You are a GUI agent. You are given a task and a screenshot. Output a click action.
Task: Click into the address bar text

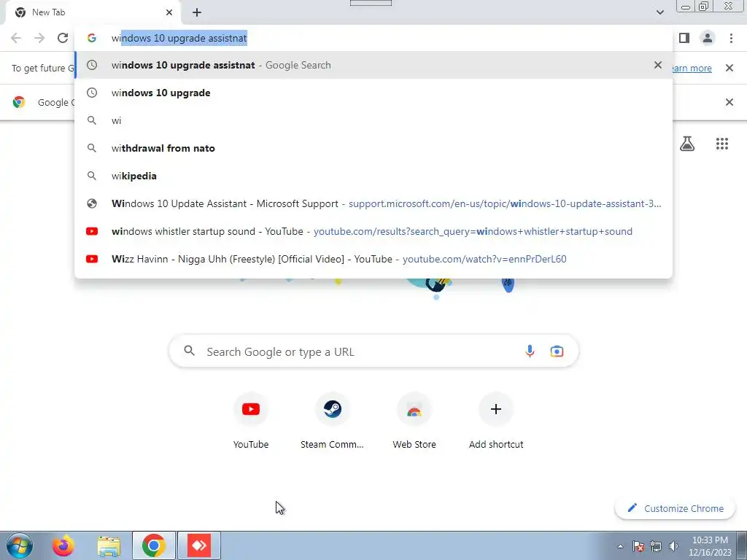179,38
